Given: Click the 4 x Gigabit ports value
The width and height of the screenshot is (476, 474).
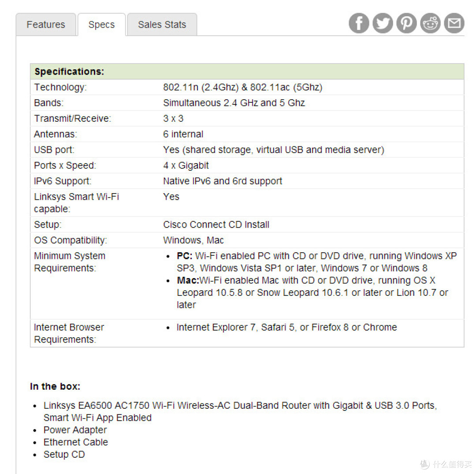Looking at the screenshot, I should click(x=186, y=165).
